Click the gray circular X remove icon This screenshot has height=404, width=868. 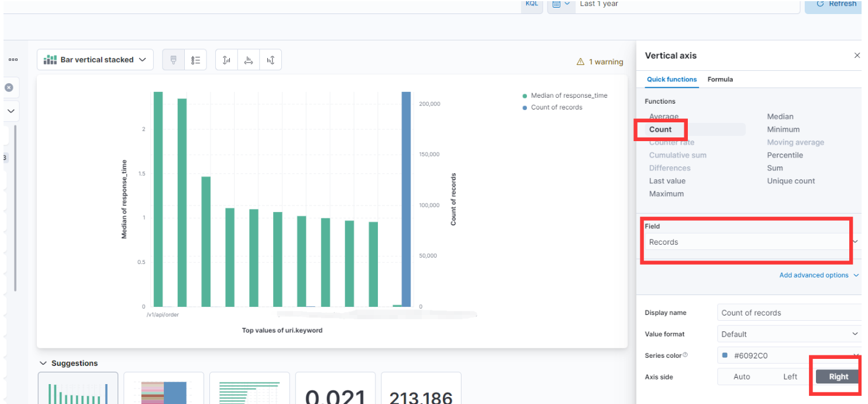pyautogui.click(x=9, y=87)
